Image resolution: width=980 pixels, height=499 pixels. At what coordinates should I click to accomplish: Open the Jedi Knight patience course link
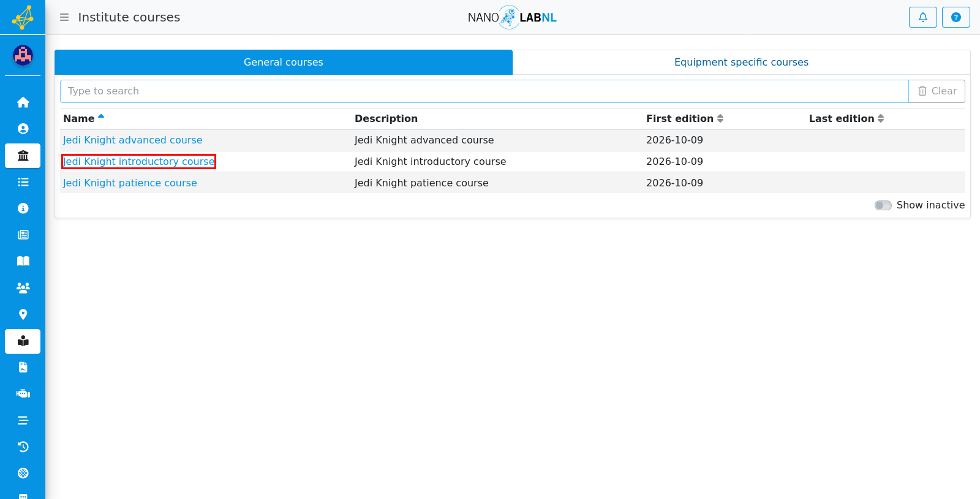(130, 183)
